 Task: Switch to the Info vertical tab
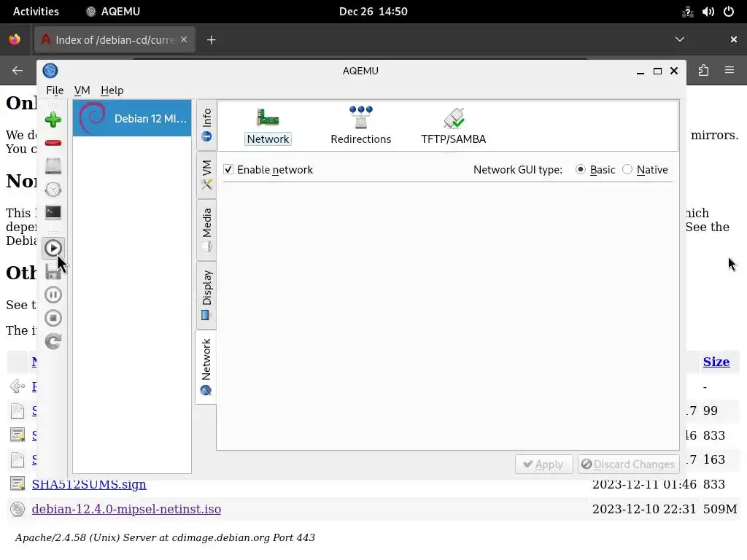(x=206, y=125)
